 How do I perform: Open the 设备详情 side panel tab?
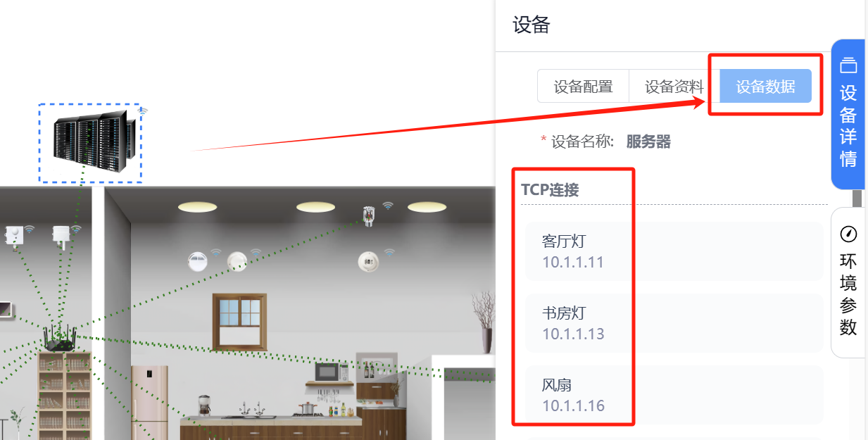coord(848,115)
